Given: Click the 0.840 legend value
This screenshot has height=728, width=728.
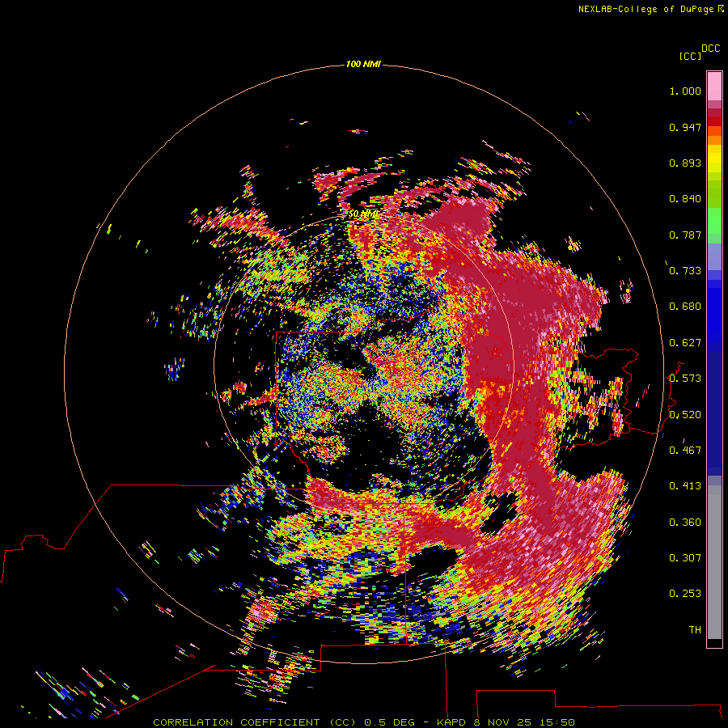Looking at the screenshot, I should pos(685,199).
